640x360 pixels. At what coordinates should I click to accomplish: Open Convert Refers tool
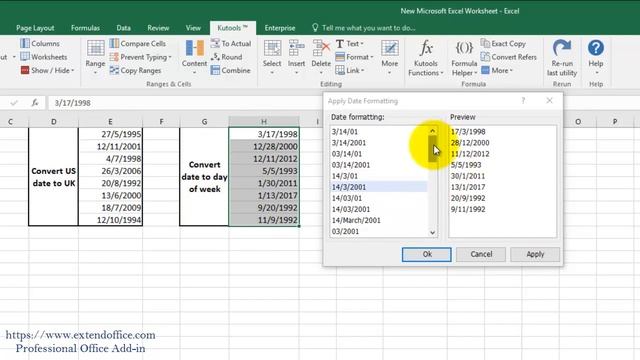(x=509, y=57)
